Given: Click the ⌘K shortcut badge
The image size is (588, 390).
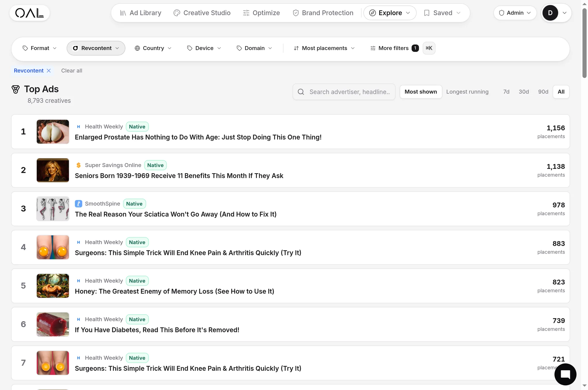Looking at the screenshot, I should click(429, 48).
